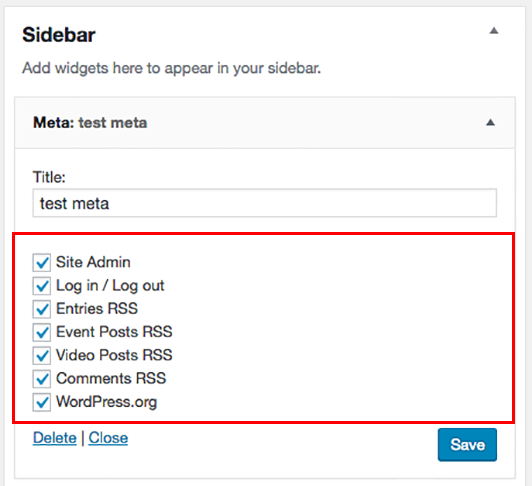Click the Site Admin label text

93,262
